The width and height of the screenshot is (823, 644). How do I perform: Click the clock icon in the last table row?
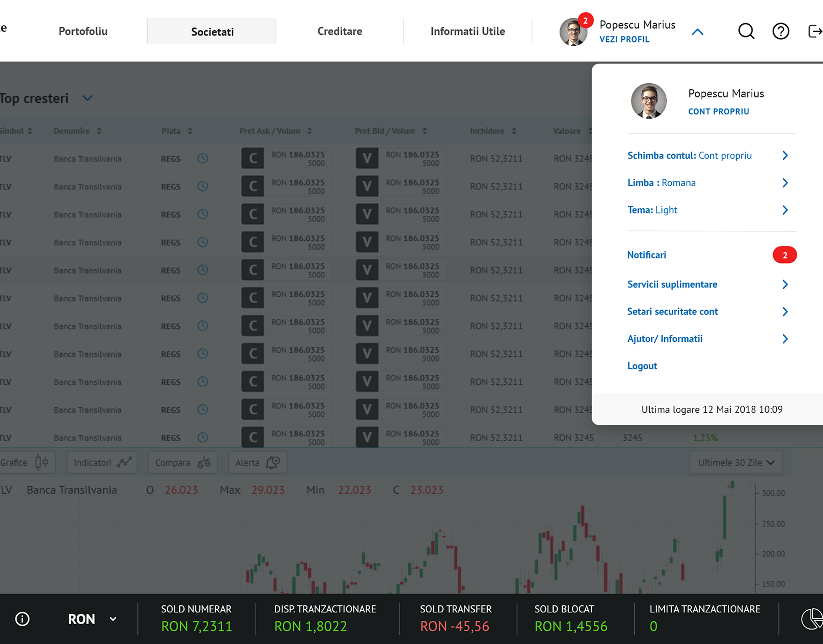pyautogui.click(x=202, y=437)
